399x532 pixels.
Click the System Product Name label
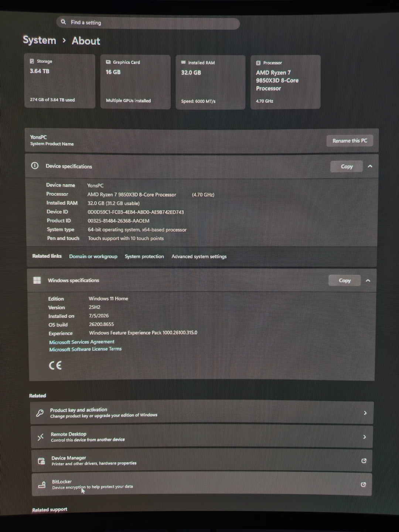[52, 144]
